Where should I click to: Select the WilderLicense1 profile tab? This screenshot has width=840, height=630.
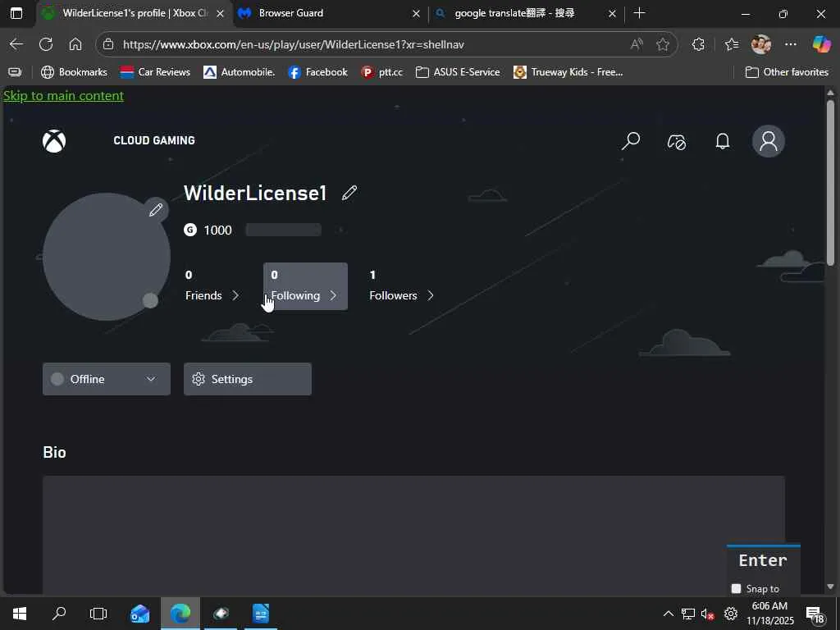click(x=134, y=13)
